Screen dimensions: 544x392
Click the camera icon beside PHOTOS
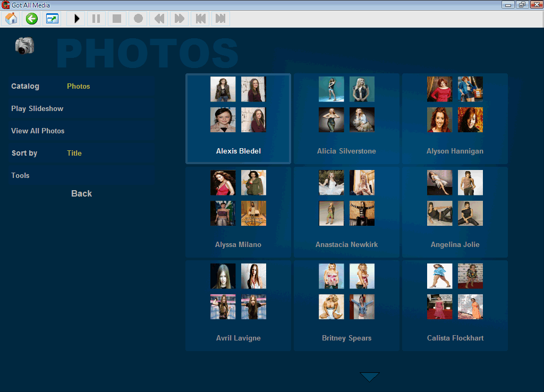click(x=24, y=46)
